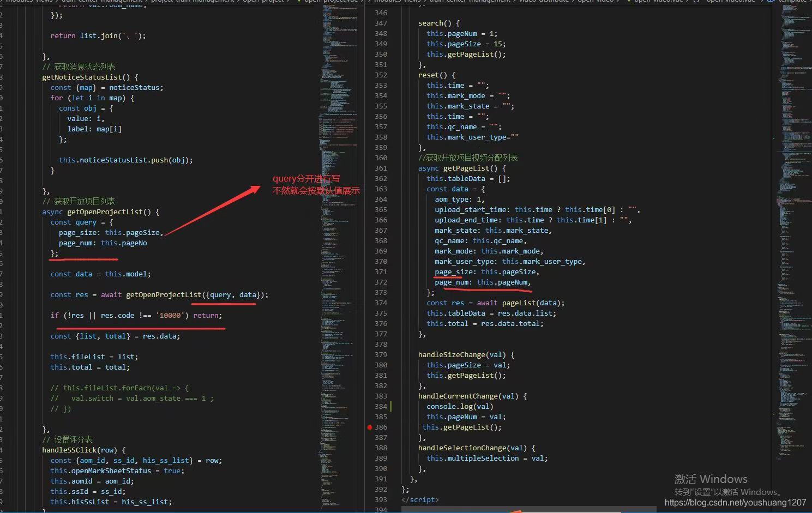Click the 'this.mark_mode' reset line 354
Image resolution: width=812 pixels, height=513 pixels.
pyautogui.click(x=468, y=96)
